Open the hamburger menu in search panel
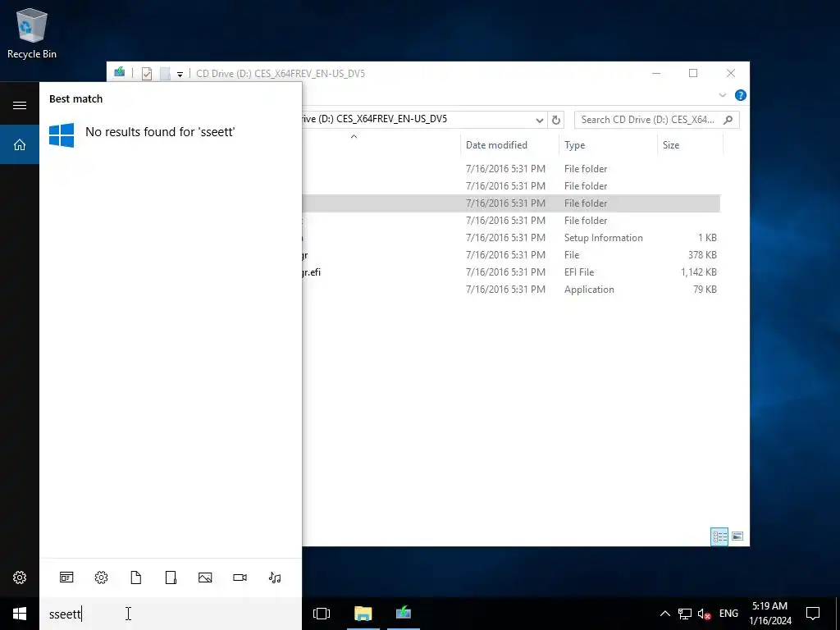The image size is (840, 630). 20,105
